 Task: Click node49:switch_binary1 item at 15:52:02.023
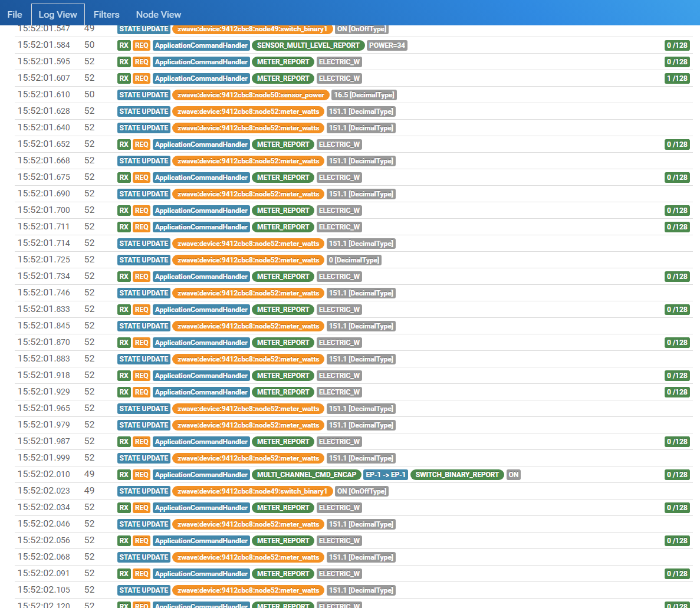[252, 491]
